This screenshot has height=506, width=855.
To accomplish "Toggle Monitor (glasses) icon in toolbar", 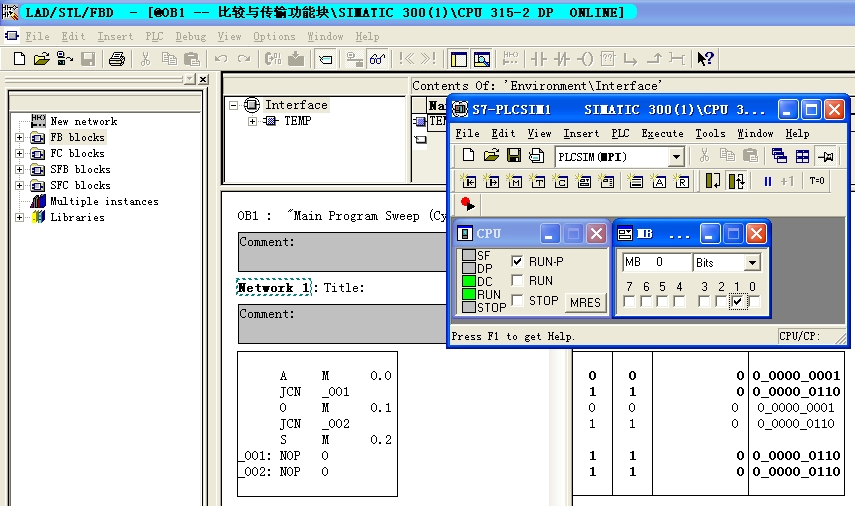I will tap(377, 58).
